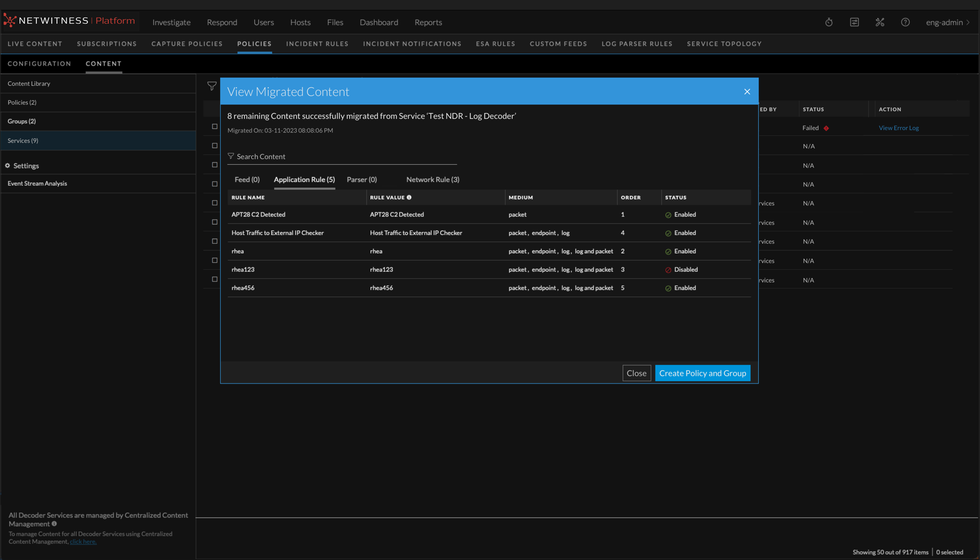Screen dimensions: 980x560
Task: Click Create Policy and Group button
Action: (702, 373)
